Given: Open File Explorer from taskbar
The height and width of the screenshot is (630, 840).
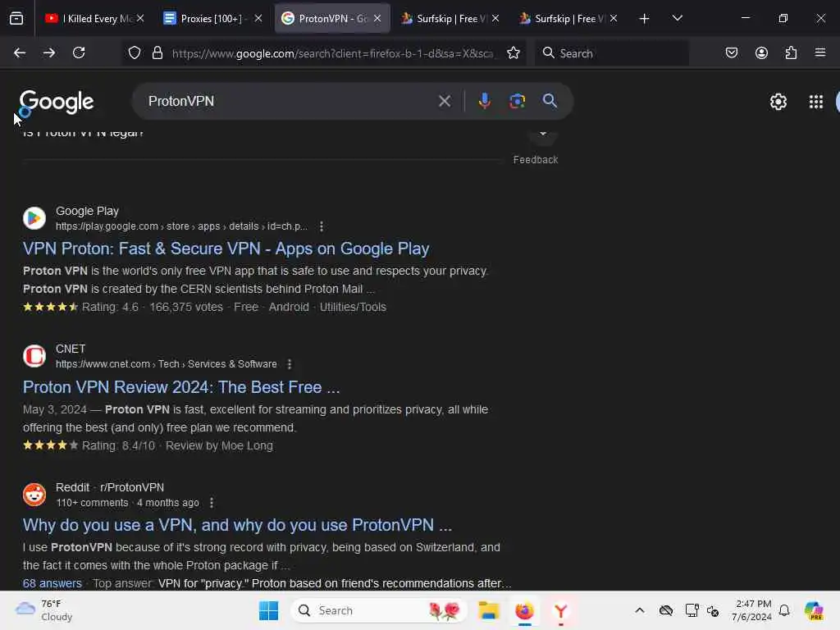Looking at the screenshot, I should pyautogui.click(x=489, y=610).
